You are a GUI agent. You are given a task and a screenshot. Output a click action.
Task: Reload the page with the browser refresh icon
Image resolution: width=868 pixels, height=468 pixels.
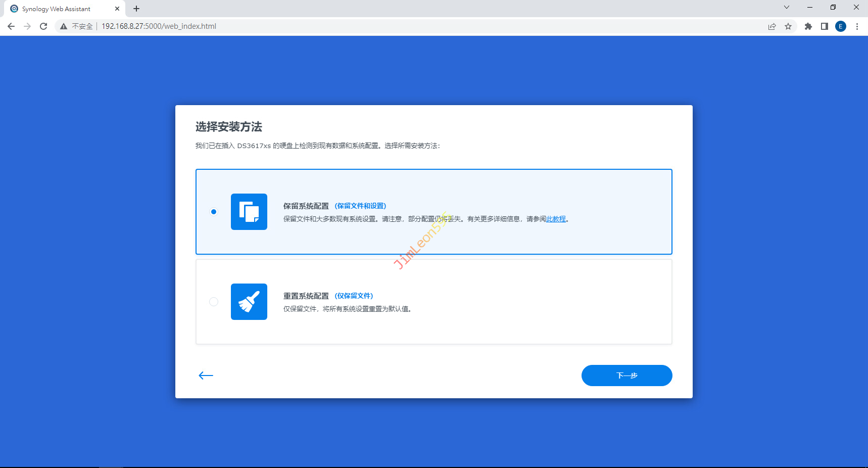(x=43, y=26)
